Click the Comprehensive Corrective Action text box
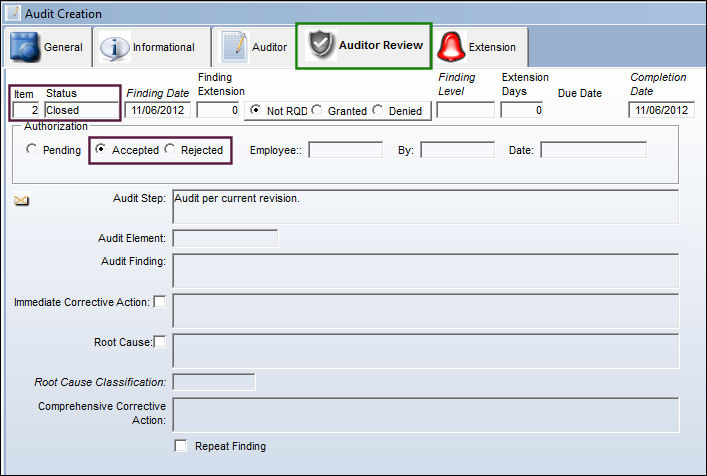 [426, 415]
